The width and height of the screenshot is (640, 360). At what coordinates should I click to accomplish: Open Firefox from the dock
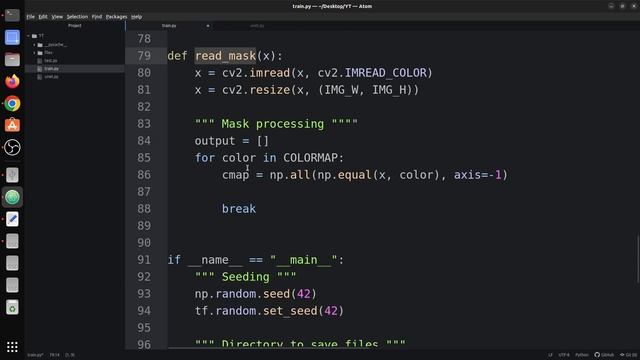(12, 82)
